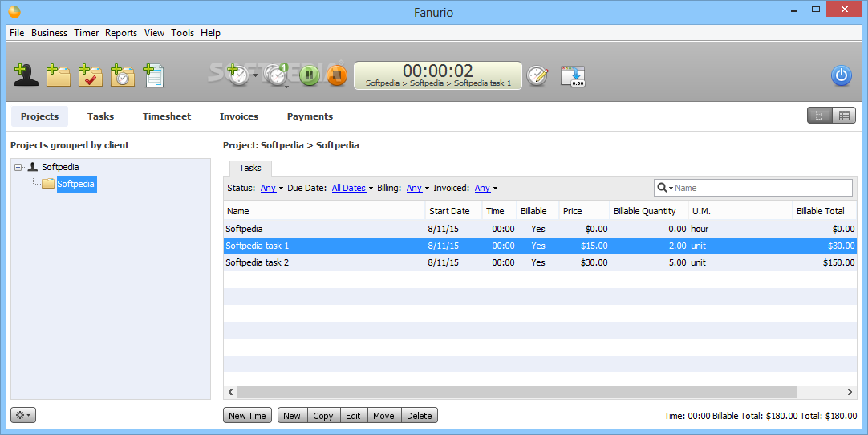Click the edit timer pencil-clock icon
This screenshot has width=868, height=435.
537,75
